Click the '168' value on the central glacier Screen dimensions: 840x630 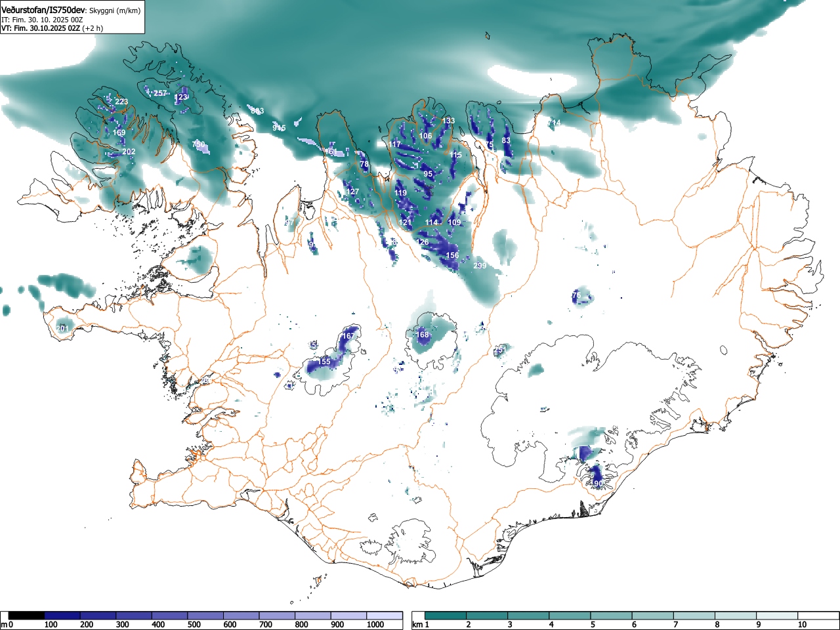click(x=423, y=335)
